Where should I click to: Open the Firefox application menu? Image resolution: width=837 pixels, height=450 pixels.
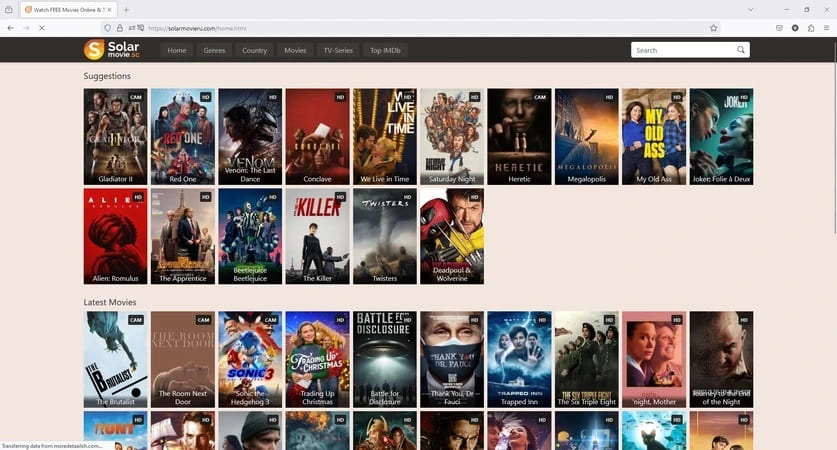pyautogui.click(x=826, y=28)
